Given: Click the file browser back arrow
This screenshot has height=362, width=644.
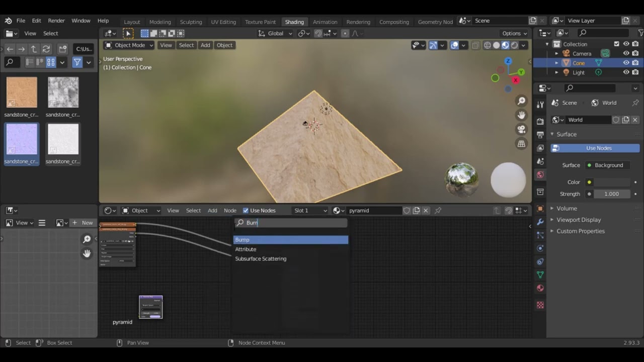Looking at the screenshot, I should [10, 49].
